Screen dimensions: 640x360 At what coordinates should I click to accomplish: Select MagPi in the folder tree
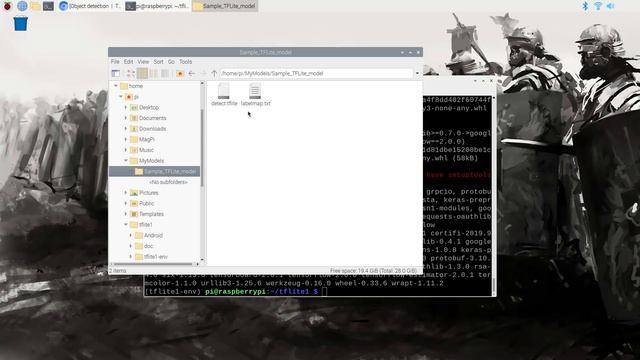tap(147, 139)
